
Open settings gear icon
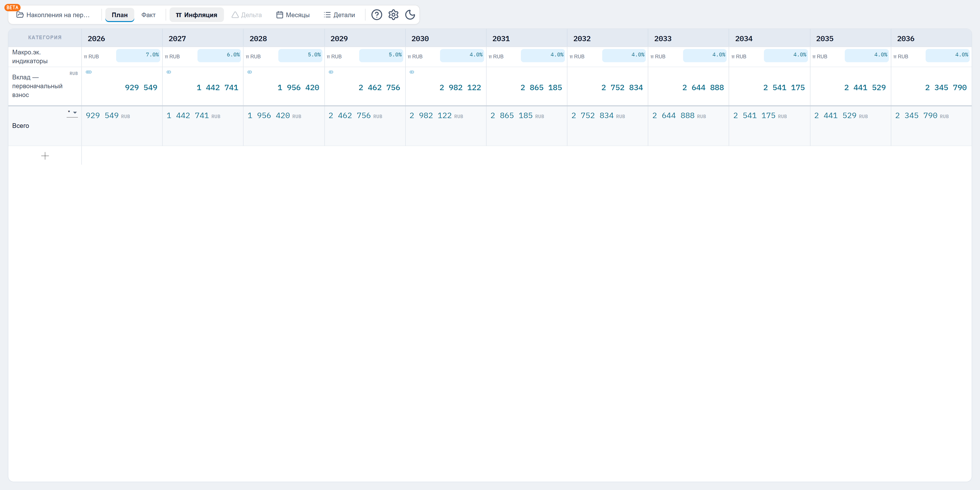[x=393, y=15]
